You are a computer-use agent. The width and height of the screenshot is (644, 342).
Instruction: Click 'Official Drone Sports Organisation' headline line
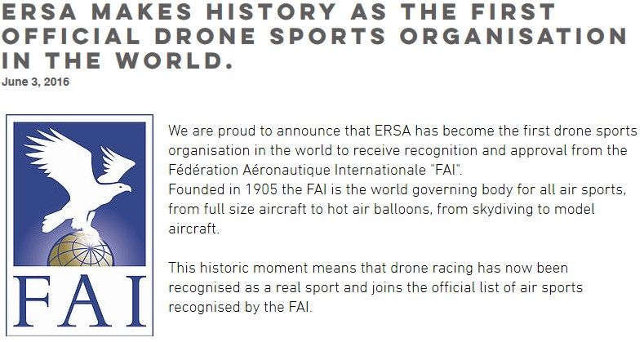315,38
